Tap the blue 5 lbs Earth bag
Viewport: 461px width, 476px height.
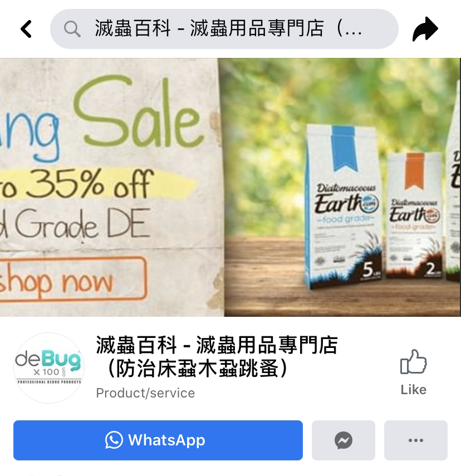point(344,207)
